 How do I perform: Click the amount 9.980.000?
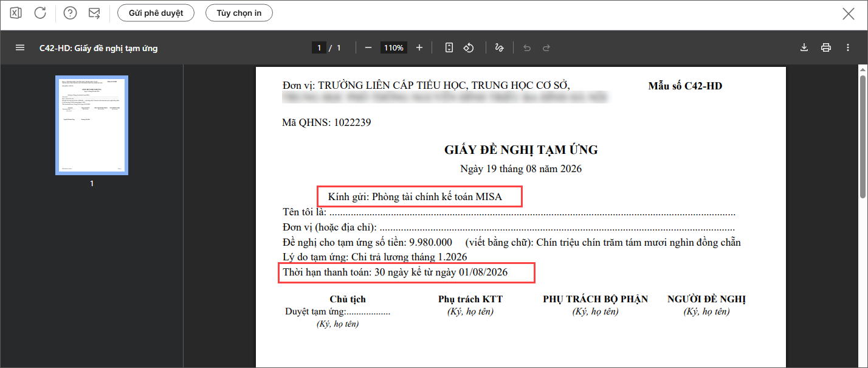tap(430, 243)
